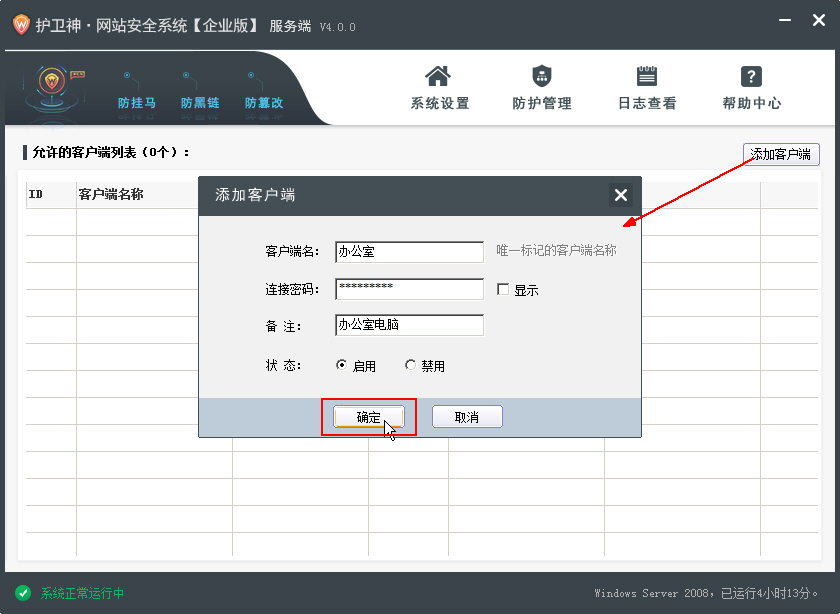Click the 确定 button

(x=368, y=417)
